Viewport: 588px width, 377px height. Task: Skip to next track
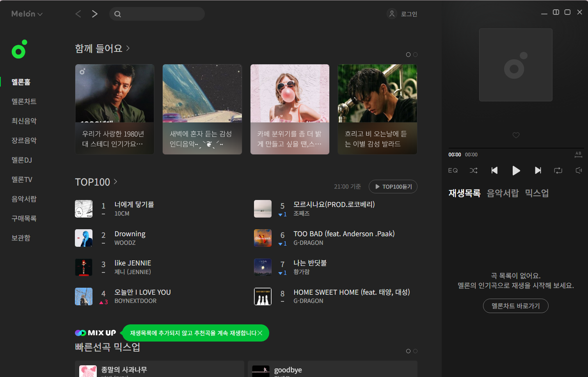(538, 170)
